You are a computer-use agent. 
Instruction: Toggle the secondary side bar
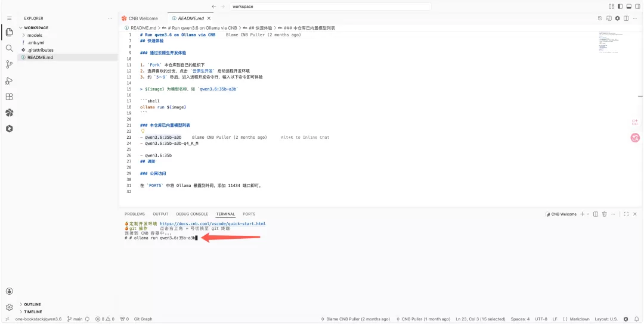coord(637,7)
